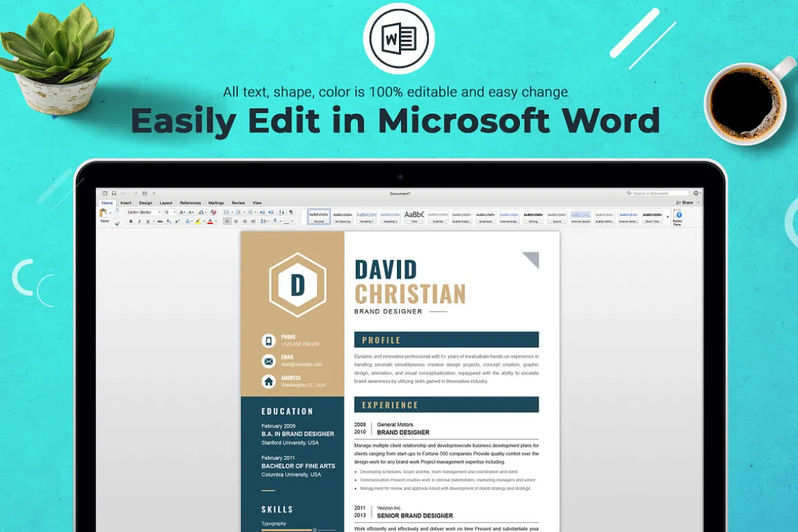Open the Design ribbon tab
This screenshot has width=798, height=532.
[146, 203]
